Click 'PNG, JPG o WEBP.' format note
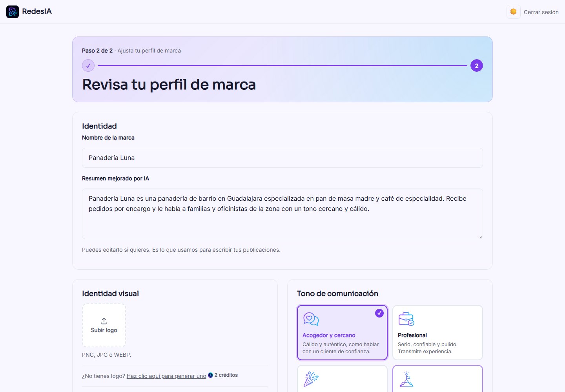Viewport: 565px width, 392px height. point(107,355)
